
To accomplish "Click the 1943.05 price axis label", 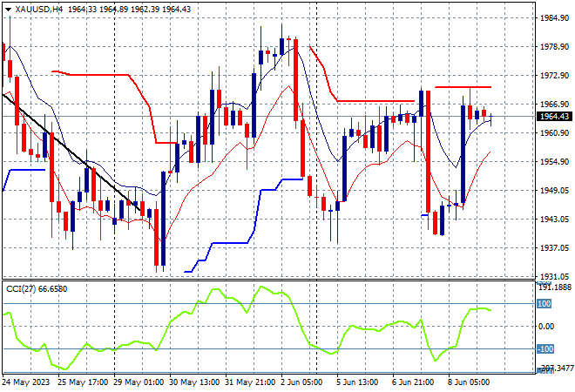I will point(554,219).
